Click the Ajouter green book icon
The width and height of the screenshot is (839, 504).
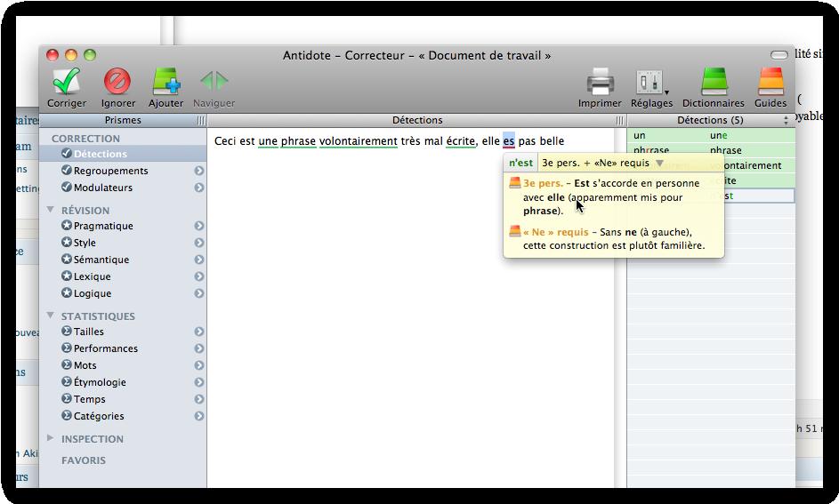pyautogui.click(x=165, y=81)
